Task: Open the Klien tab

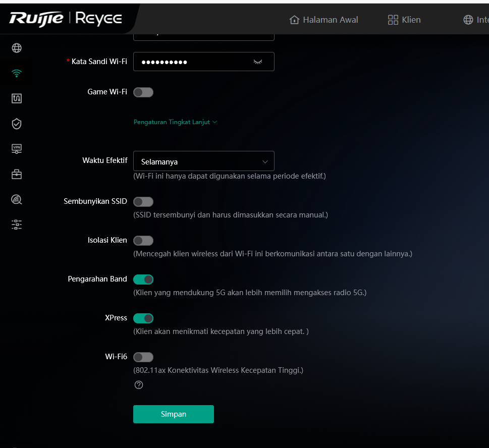Action: pos(404,20)
